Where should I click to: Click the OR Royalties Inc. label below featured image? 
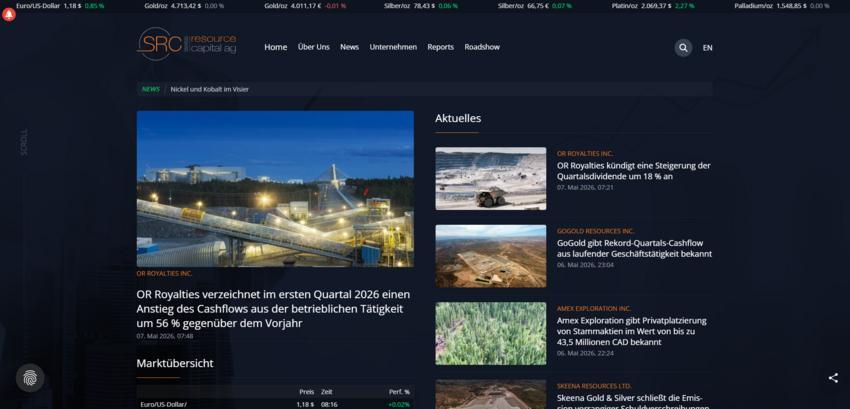[x=164, y=274]
